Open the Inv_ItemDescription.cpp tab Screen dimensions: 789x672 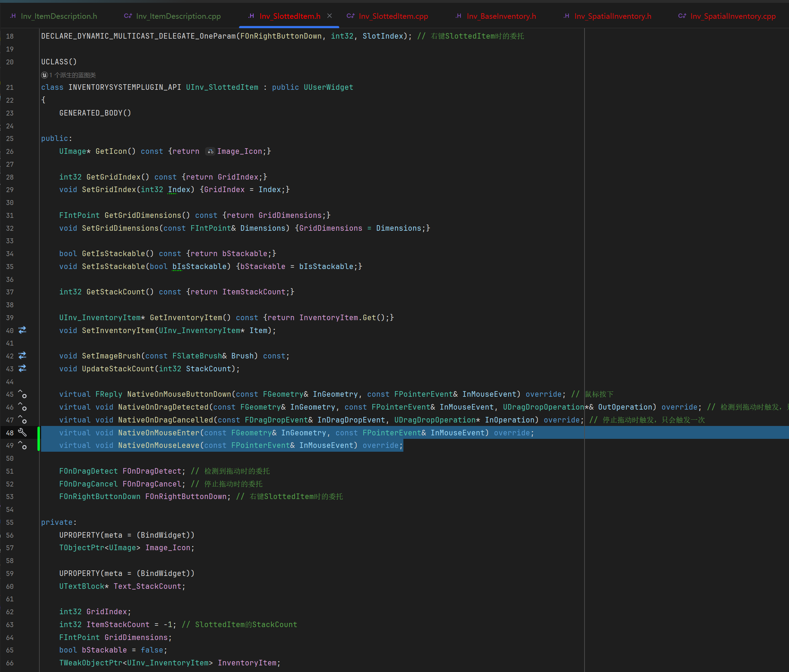[x=178, y=16]
